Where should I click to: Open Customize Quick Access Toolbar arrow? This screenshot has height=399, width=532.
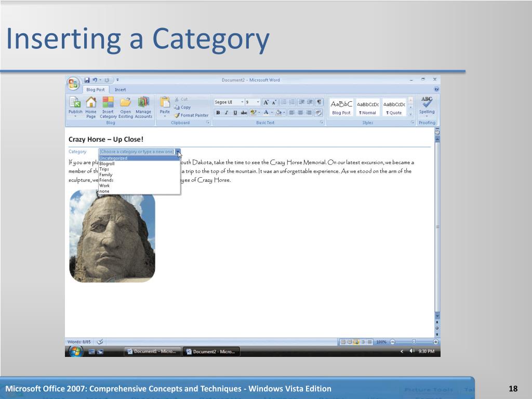117,80
